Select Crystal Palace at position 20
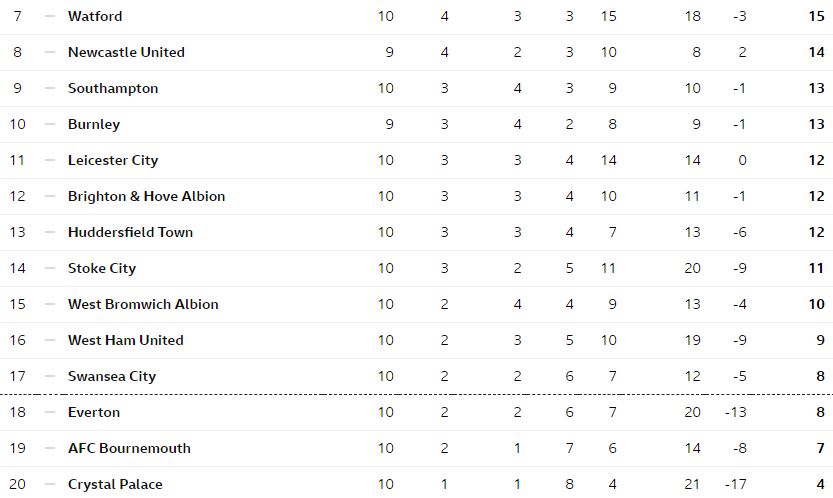 click(x=115, y=485)
